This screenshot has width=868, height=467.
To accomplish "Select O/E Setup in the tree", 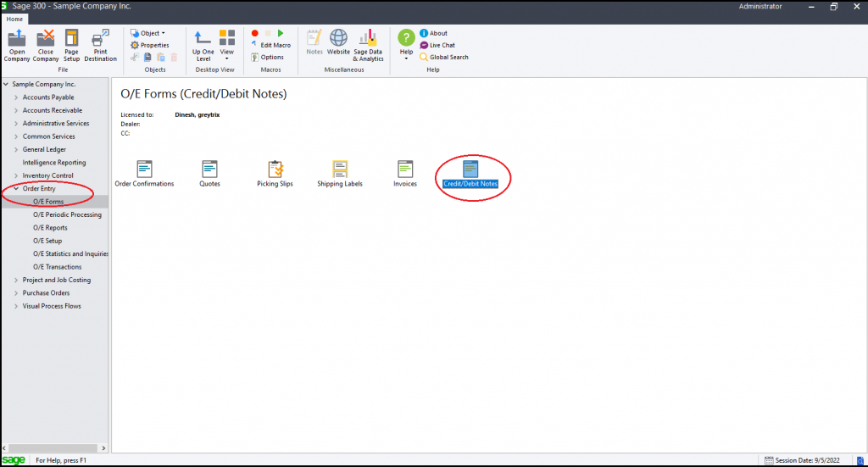I will click(x=47, y=242).
